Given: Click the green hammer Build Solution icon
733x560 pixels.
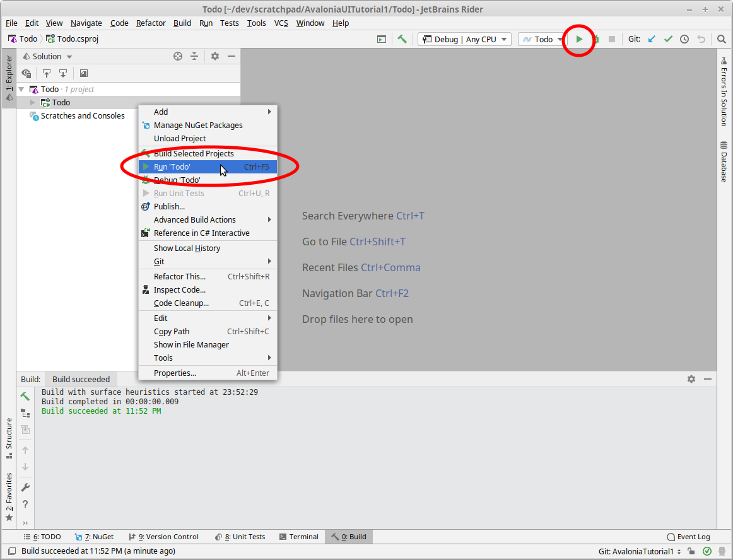Looking at the screenshot, I should 402,38.
